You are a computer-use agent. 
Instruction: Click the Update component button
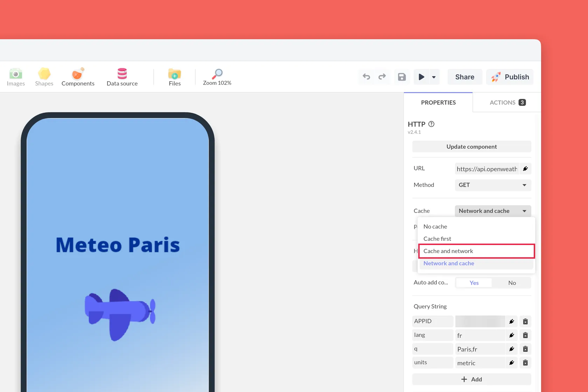tap(471, 147)
